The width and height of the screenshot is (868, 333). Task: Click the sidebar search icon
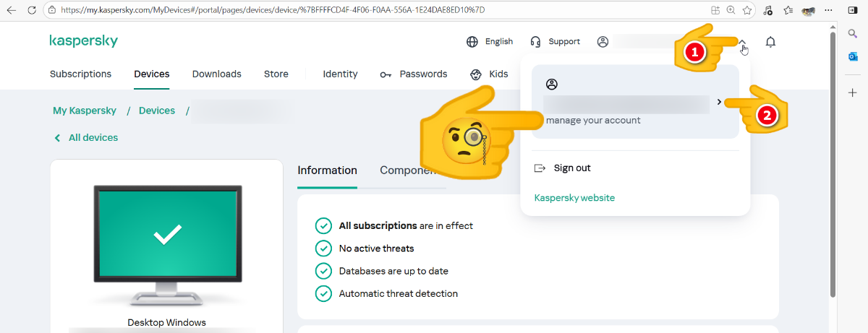(852, 33)
